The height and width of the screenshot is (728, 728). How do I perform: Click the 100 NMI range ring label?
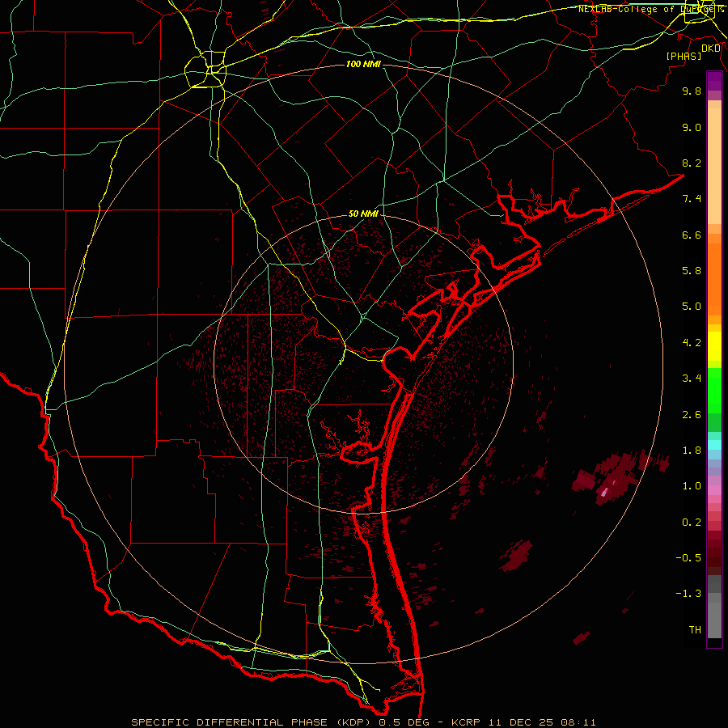[x=363, y=64]
